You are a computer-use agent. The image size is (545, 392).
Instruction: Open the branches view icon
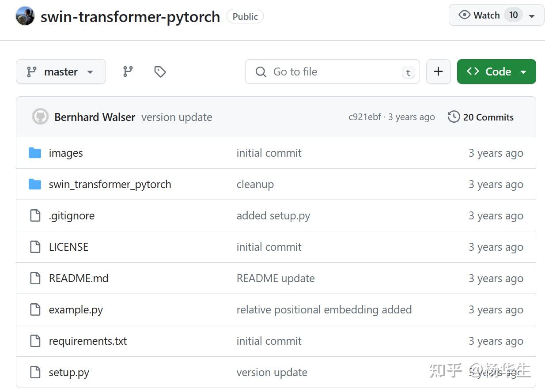coord(127,71)
